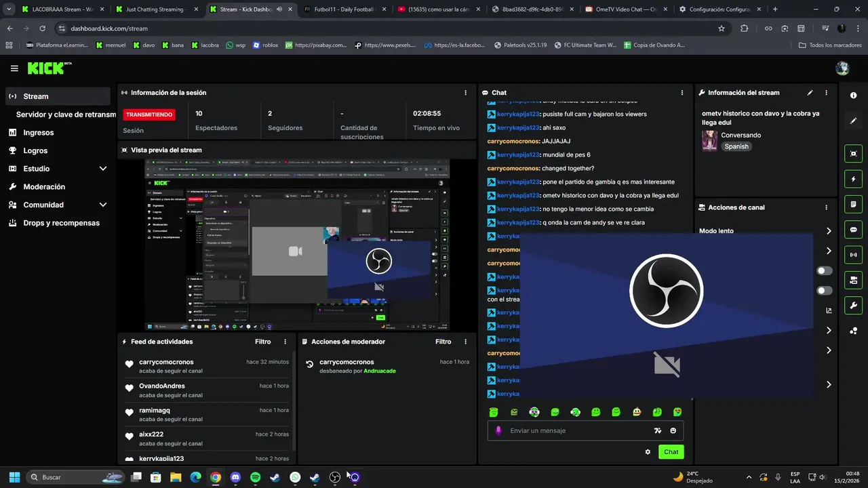Screen dimensions: 868x488
Task: Click the purple microphone icon in chat
Action: click(x=498, y=430)
